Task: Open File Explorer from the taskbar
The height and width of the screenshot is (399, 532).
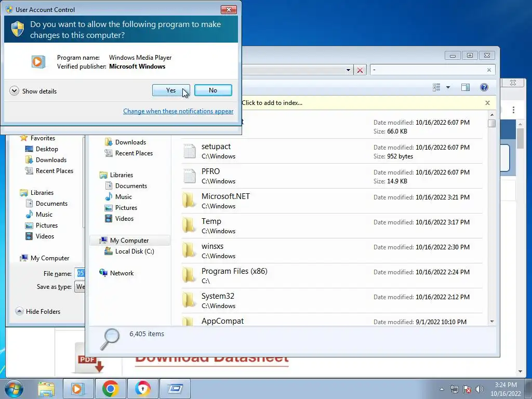Action: (46, 389)
